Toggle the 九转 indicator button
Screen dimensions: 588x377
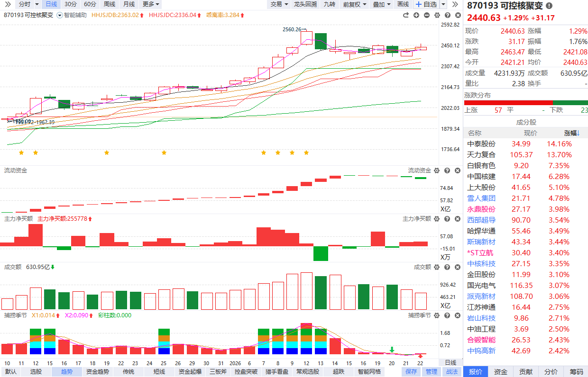click(329, 4)
